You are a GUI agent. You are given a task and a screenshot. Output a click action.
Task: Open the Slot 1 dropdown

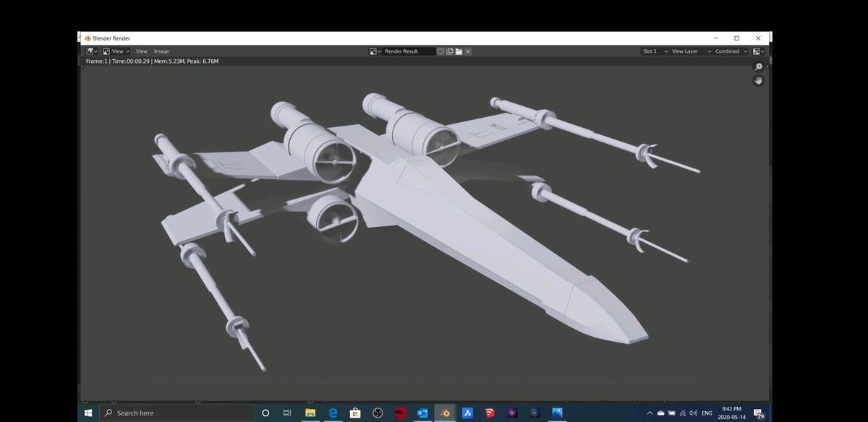tap(655, 51)
